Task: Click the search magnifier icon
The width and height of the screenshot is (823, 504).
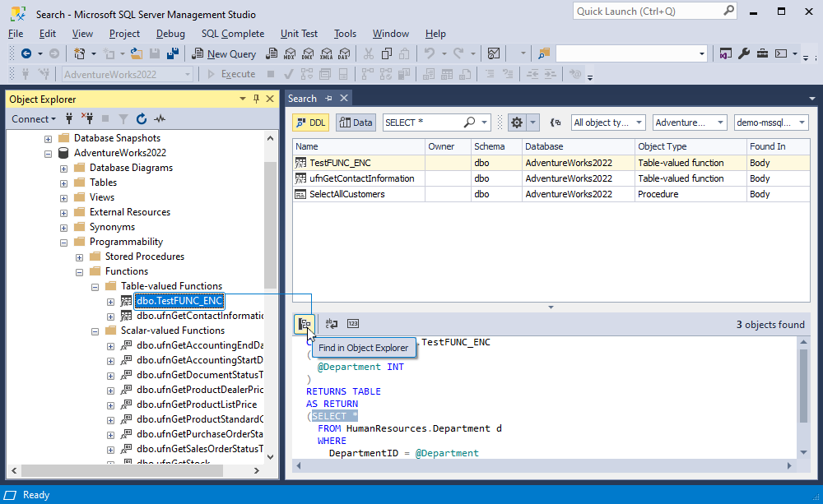Action: tap(469, 123)
